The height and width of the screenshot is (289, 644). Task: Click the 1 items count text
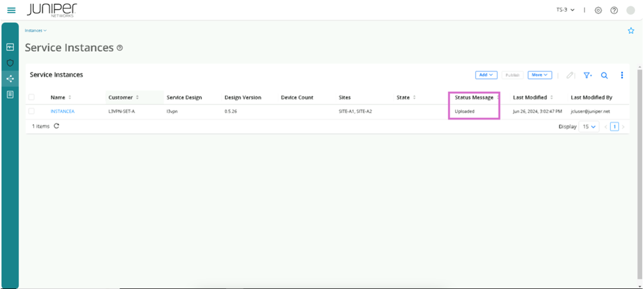click(x=41, y=127)
